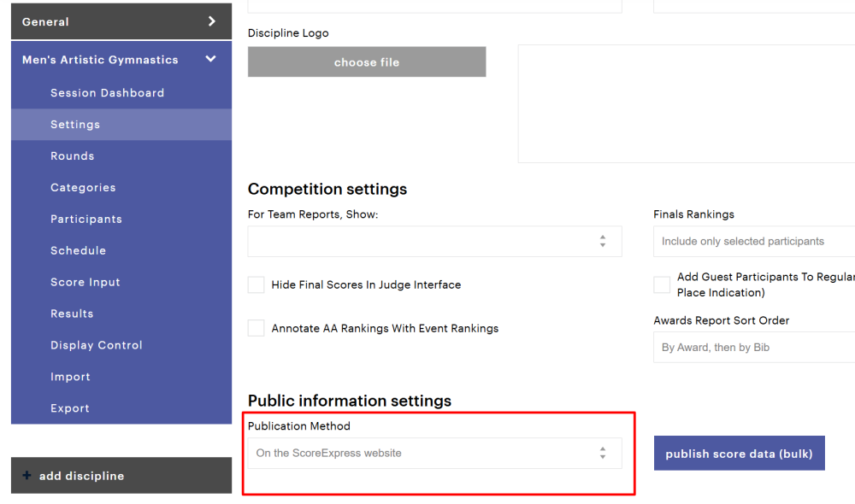Change the Awards Report Sort Order
Image resolution: width=855 pixels, height=504 pixels.
[x=752, y=348]
